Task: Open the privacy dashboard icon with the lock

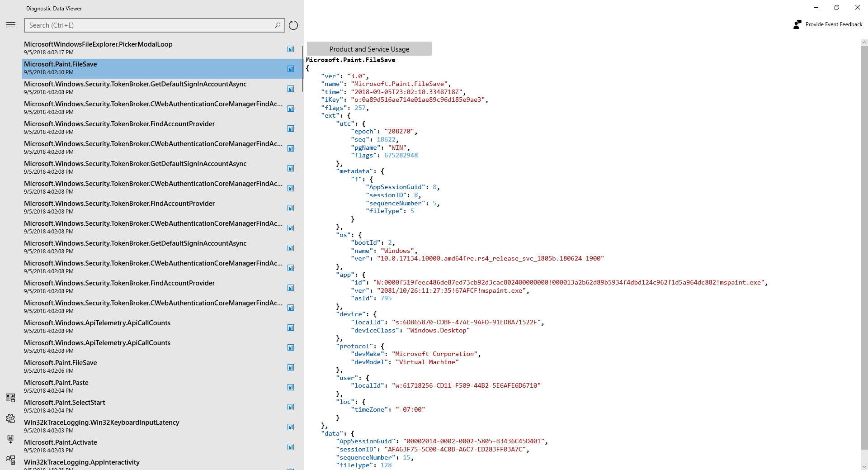Action: [x=10, y=398]
